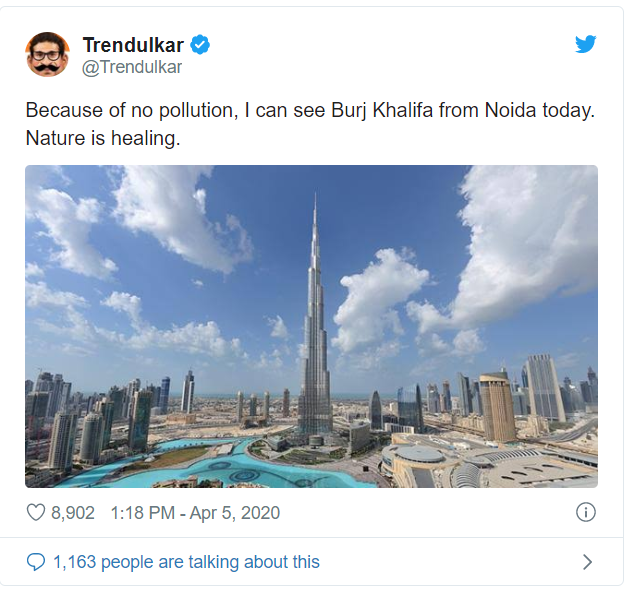
Task: Click the word "Noida" in the tweet
Action: (511, 111)
